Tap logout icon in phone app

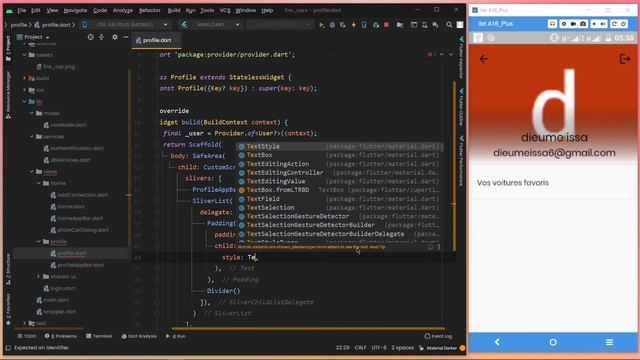(x=624, y=59)
